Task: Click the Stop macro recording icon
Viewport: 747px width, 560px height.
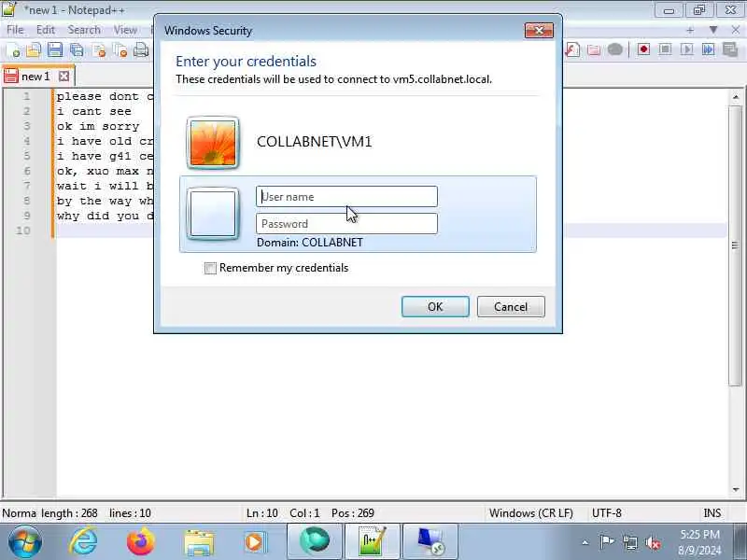Action: click(665, 49)
